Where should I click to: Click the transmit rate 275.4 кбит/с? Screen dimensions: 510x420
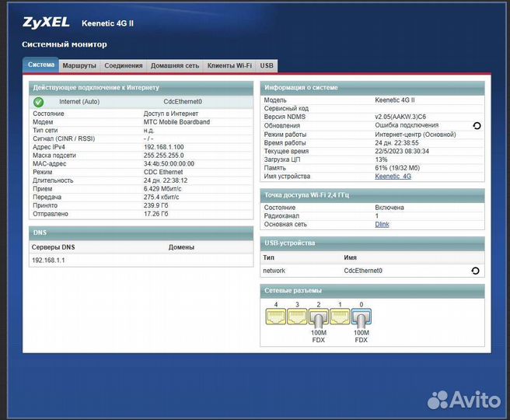162,197
